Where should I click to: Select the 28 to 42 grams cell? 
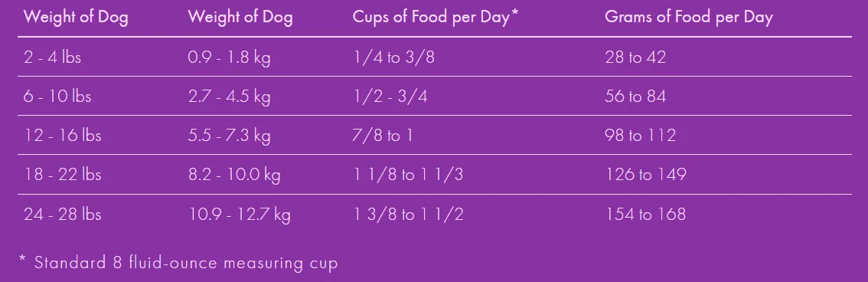point(635,57)
